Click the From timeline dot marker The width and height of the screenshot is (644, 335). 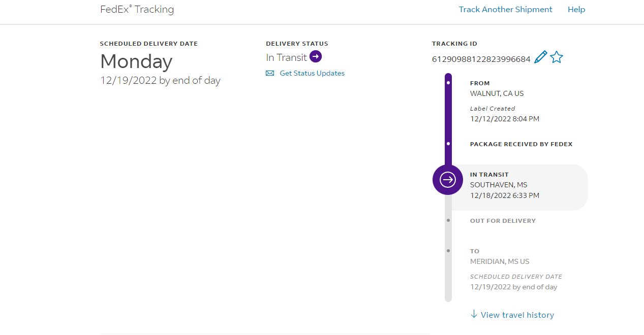point(448,82)
